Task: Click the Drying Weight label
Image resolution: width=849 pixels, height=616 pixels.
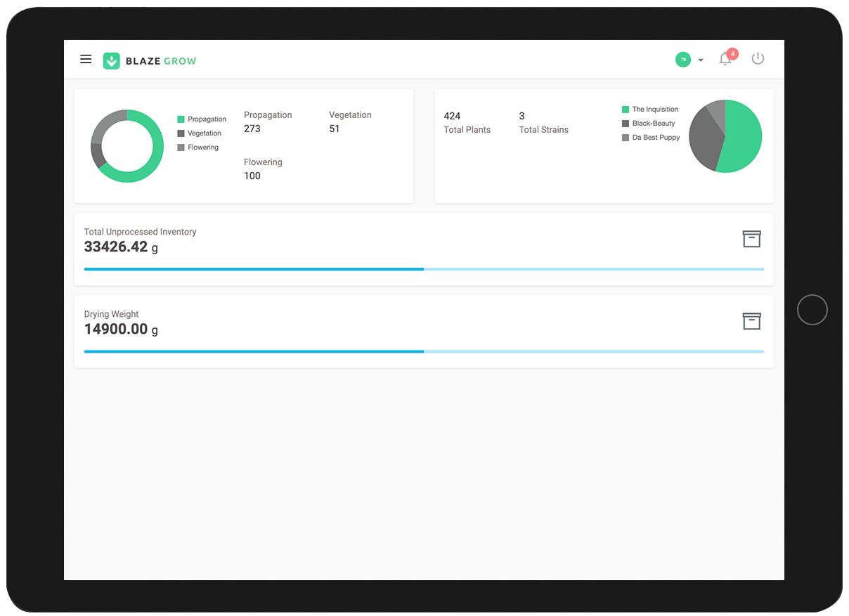Action: coord(112,314)
